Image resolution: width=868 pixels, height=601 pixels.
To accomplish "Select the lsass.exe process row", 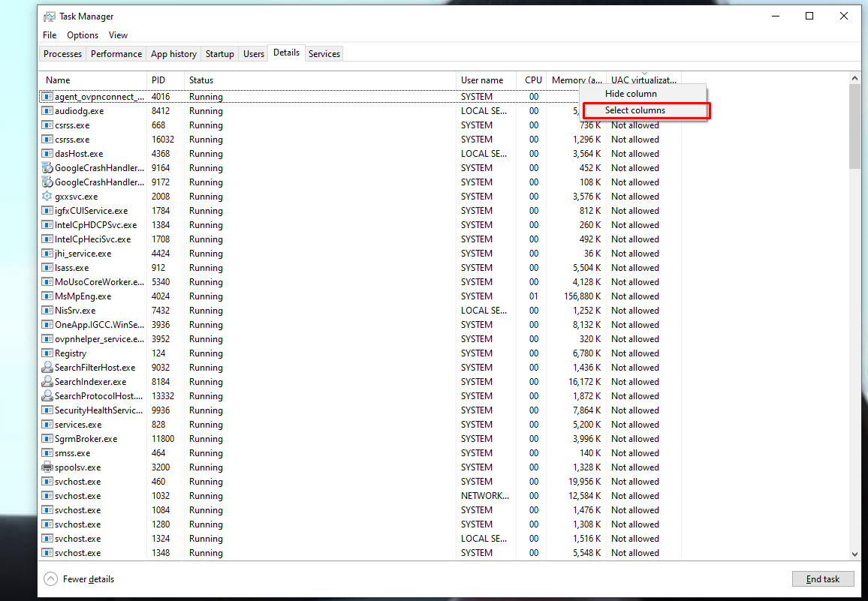I will click(x=360, y=267).
